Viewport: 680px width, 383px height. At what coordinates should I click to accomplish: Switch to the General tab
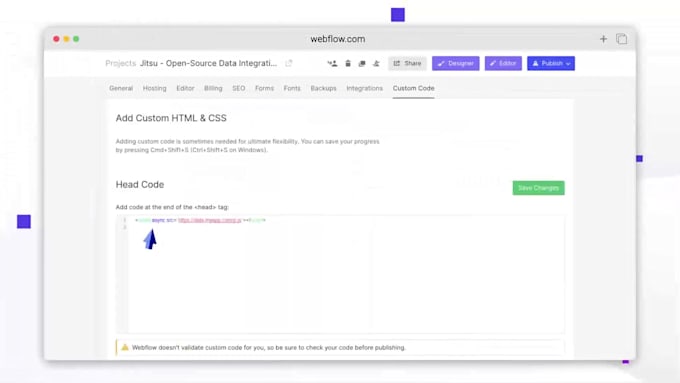(x=121, y=88)
